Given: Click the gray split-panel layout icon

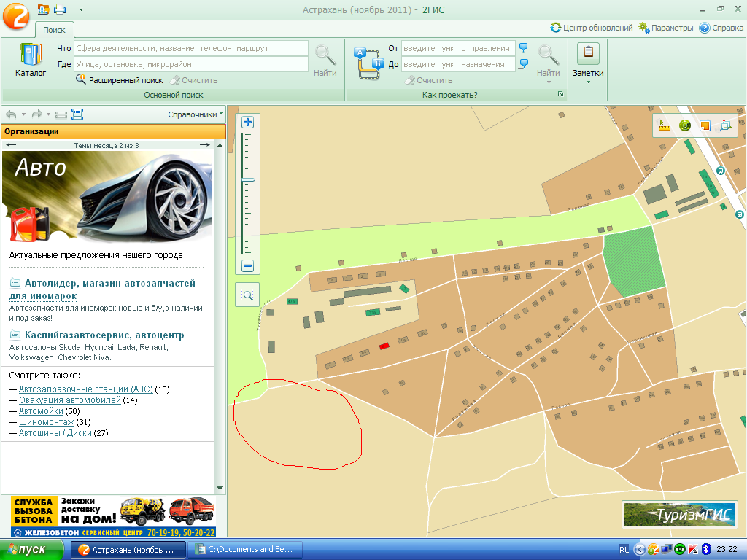Looking at the screenshot, I should tap(61, 114).
